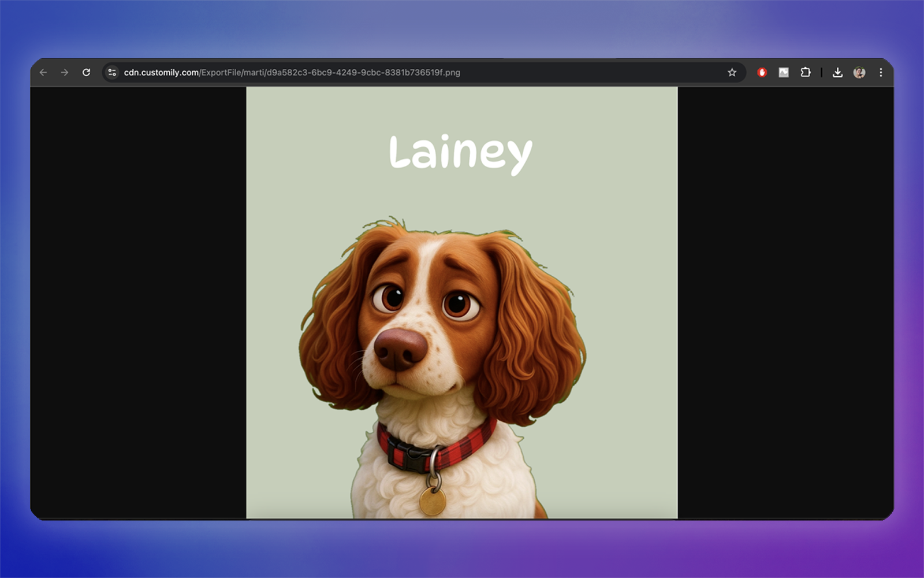Screen dimensions: 924x578
Task: Click the black area right of image
Action: tap(785, 301)
